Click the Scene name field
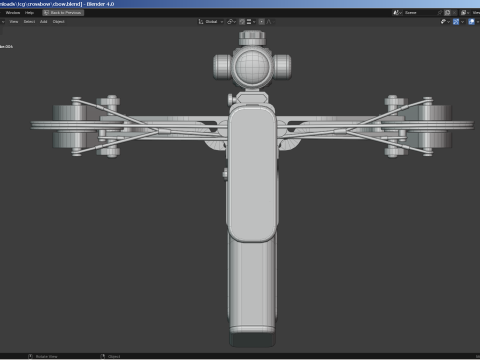The image size is (480, 360). point(420,13)
